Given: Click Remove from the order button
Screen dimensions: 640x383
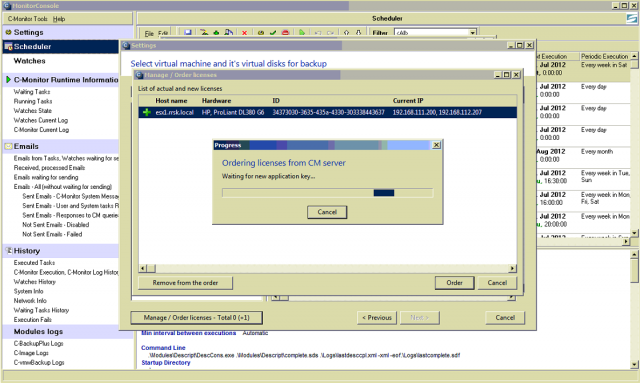Looking at the screenshot, I should click(185, 283).
